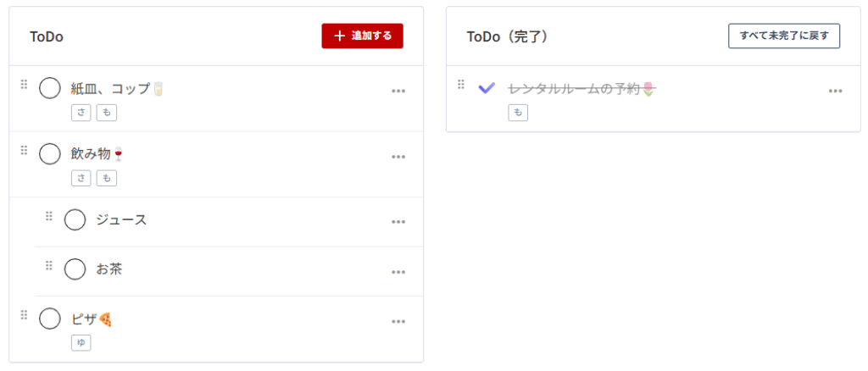Screen dimensions: 868x371
Task: Click drag handle beside 飲み物
Action: 24,151
